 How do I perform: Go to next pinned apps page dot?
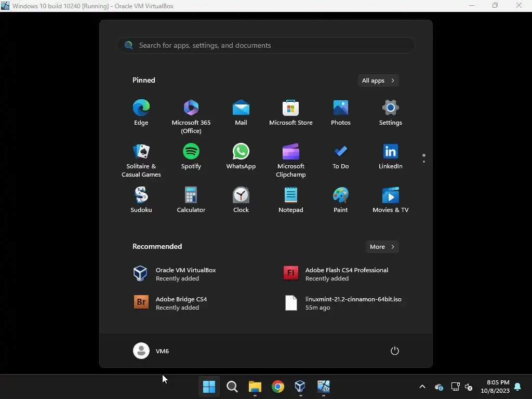coord(424,162)
